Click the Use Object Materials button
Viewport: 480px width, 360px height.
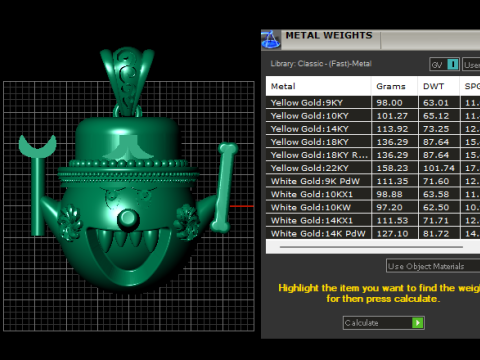tap(433, 266)
